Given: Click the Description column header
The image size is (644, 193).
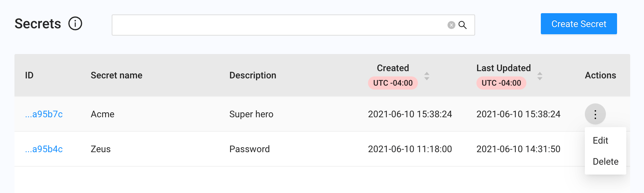Looking at the screenshot, I should point(253,75).
